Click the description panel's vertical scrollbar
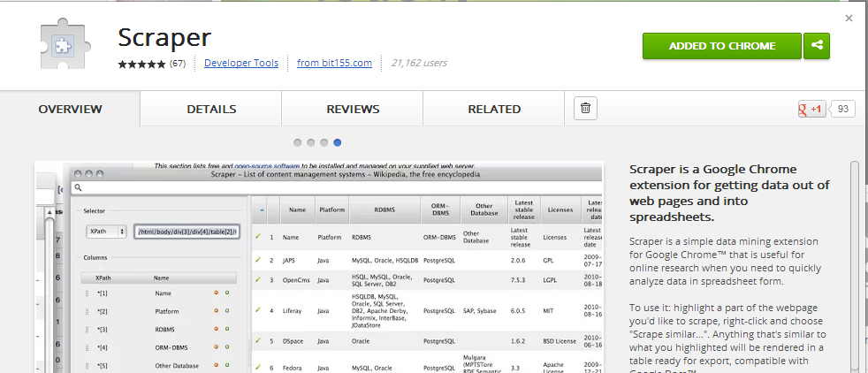Screen dimensions: 868x373 (854, 265)
